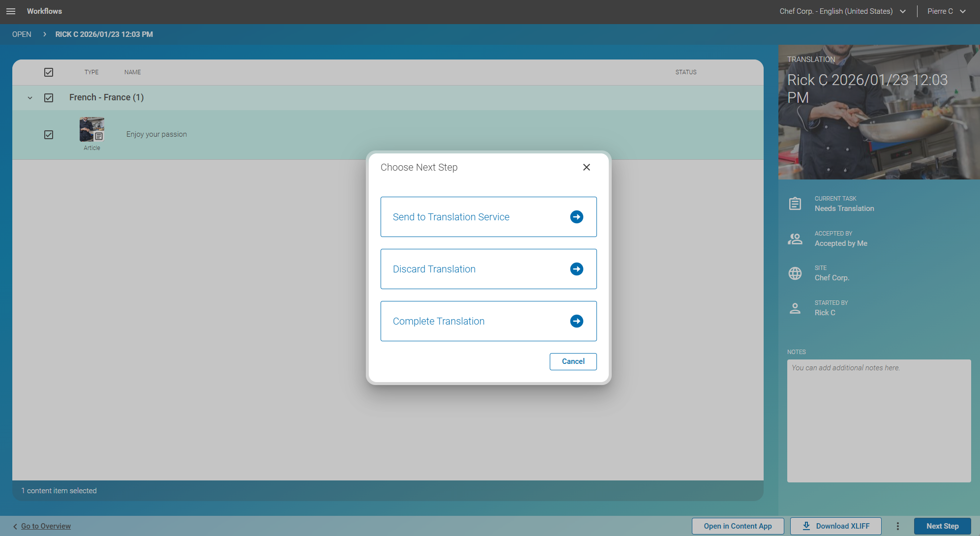Open the three-dot overflow menu near Next Step
Screen dimensions: 980x536
(897, 526)
